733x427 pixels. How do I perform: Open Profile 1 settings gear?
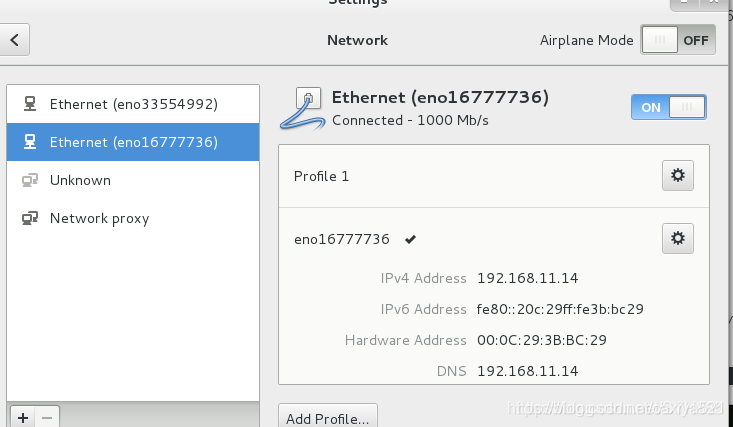[677, 175]
